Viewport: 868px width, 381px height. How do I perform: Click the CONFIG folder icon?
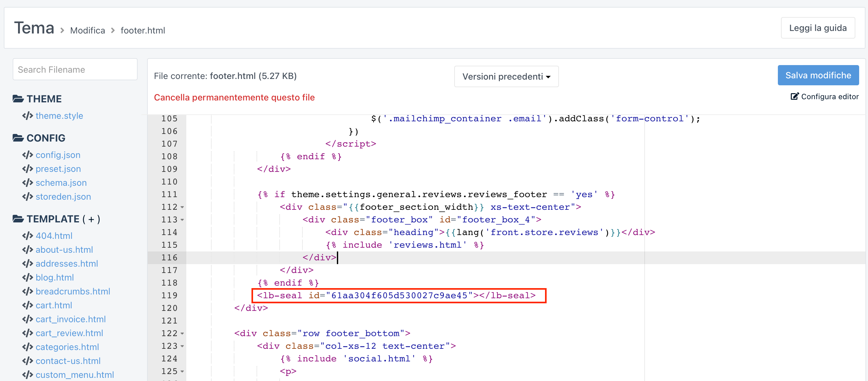18,138
